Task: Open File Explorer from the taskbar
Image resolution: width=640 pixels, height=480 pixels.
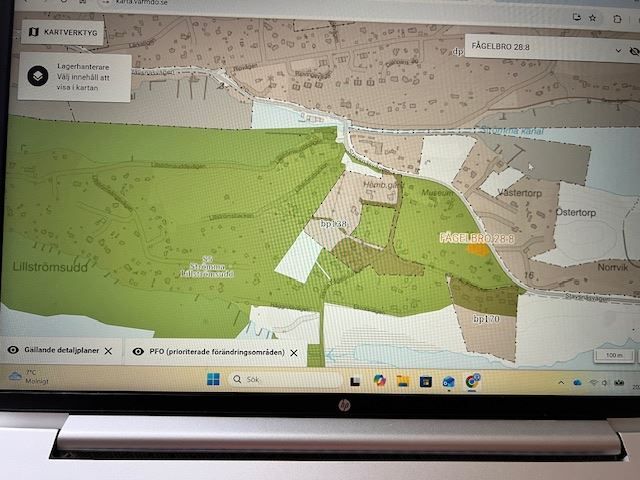Action: click(403, 381)
